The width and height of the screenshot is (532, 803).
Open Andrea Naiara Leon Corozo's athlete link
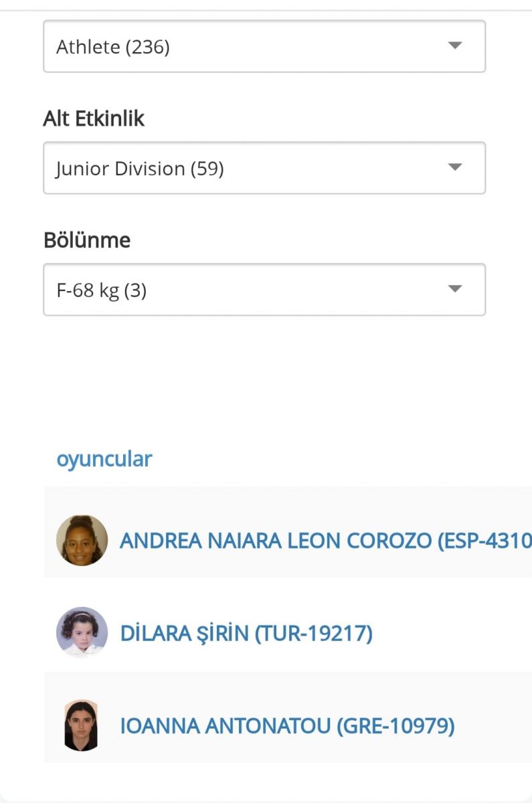click(x=325, y=541)
